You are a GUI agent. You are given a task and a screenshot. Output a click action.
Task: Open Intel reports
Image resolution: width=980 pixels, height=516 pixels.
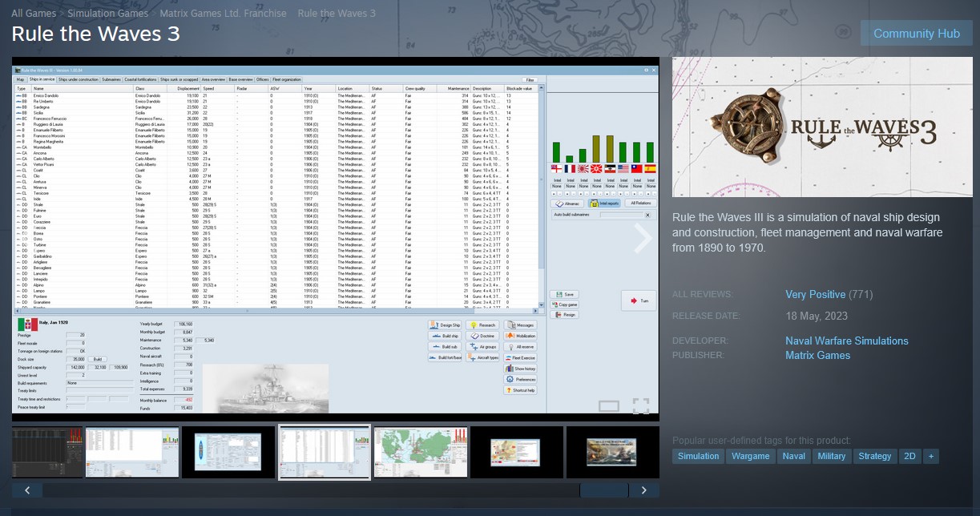(605, 204)
